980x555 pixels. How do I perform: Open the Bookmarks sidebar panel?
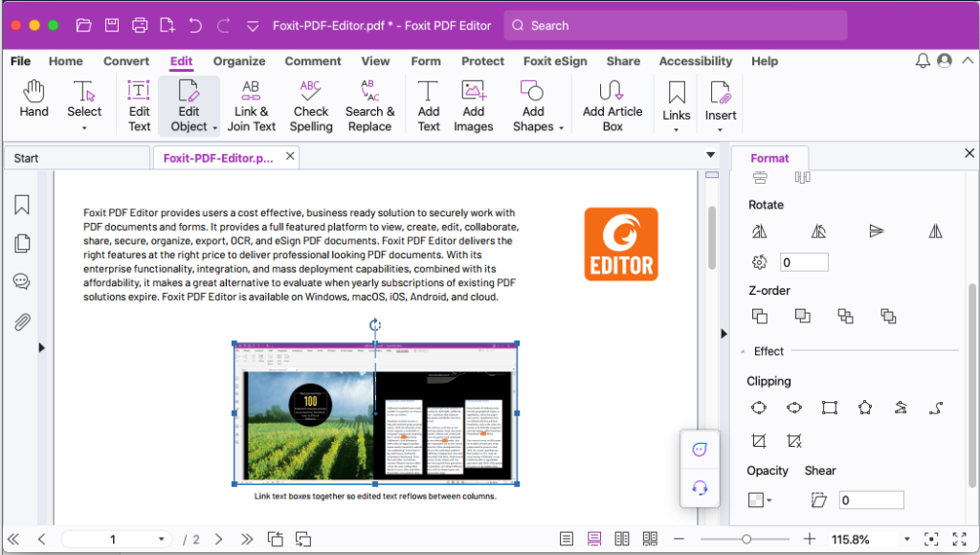pyautogui.click(x=21, y=204)
